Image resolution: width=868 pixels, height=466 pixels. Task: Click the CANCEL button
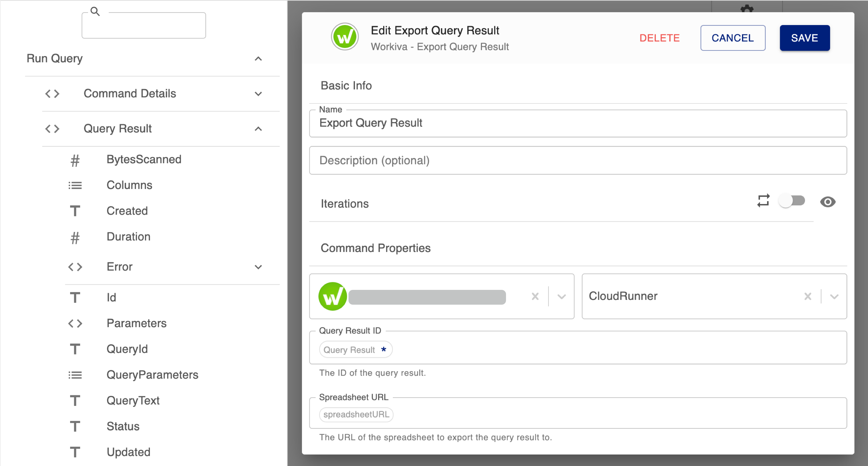pyautogui.click(x=733, y=38)
